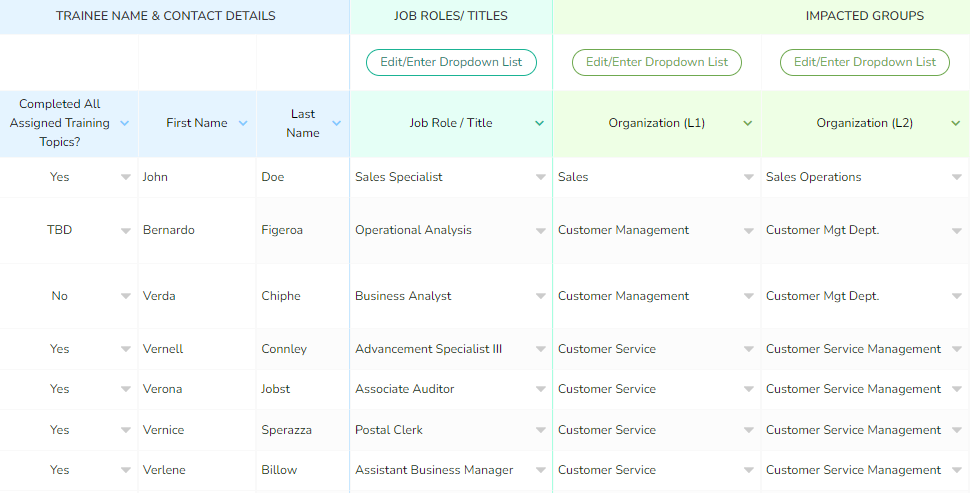Click Edit/Enter Dropdown List above Organization (L1)
970x493 pixels.
click(x=656, y=62)
